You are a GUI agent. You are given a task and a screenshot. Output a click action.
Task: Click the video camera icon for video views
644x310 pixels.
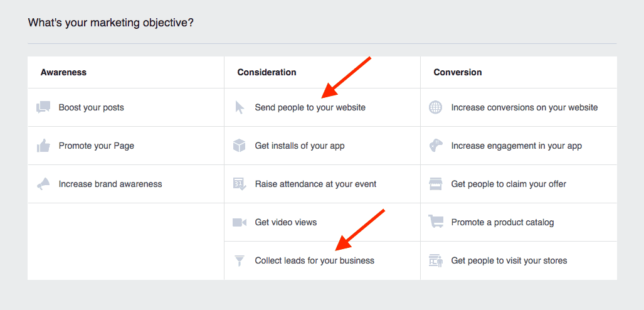click(240, 222)
